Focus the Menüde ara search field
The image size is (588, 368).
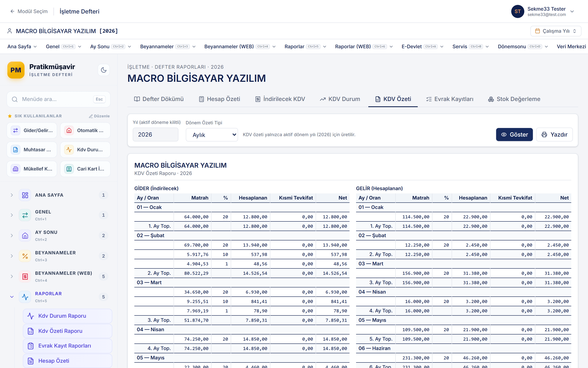[x=59, y=99]
